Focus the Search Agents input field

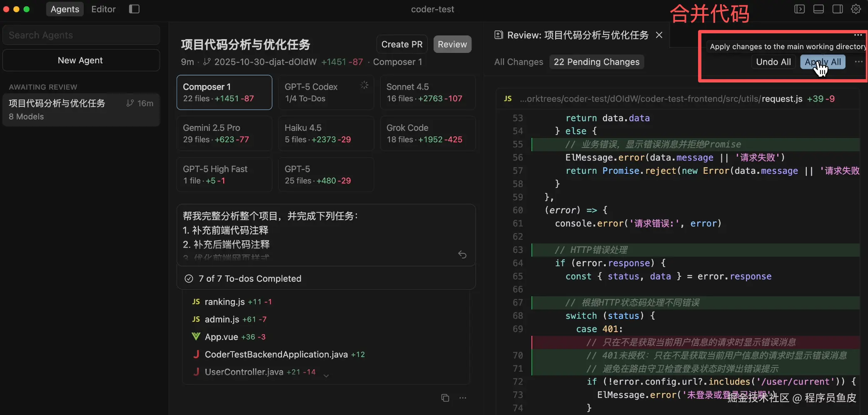[x=81, y=35]
